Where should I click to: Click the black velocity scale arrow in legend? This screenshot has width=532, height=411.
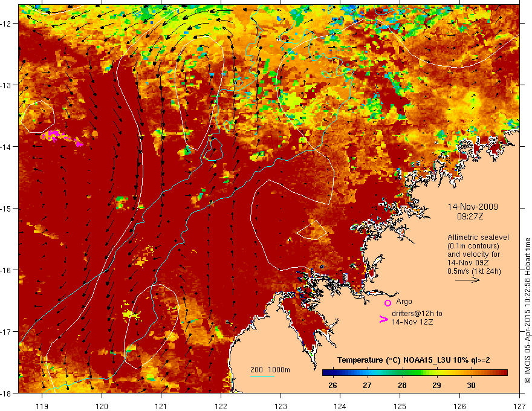[467, 280]
